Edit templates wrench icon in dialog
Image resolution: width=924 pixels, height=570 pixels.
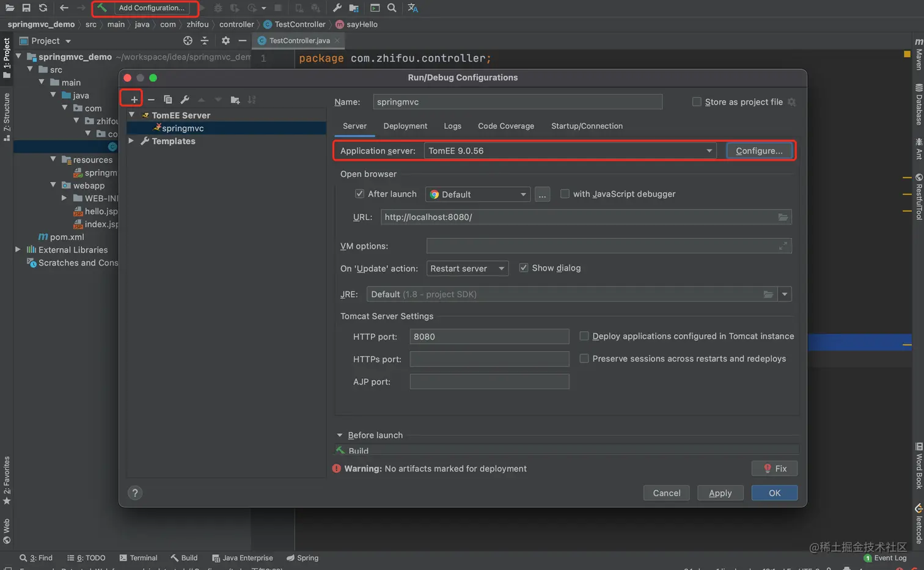185,100
